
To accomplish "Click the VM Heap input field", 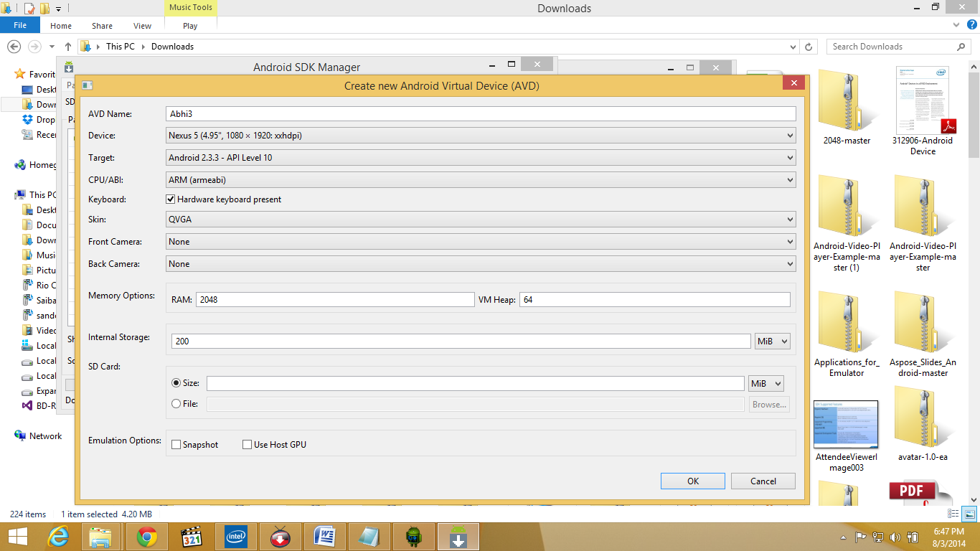I will point(655,300).
